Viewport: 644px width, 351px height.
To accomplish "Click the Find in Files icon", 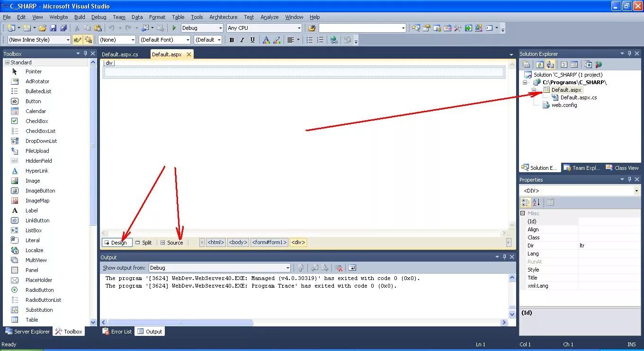I will [x=312, y=28].
